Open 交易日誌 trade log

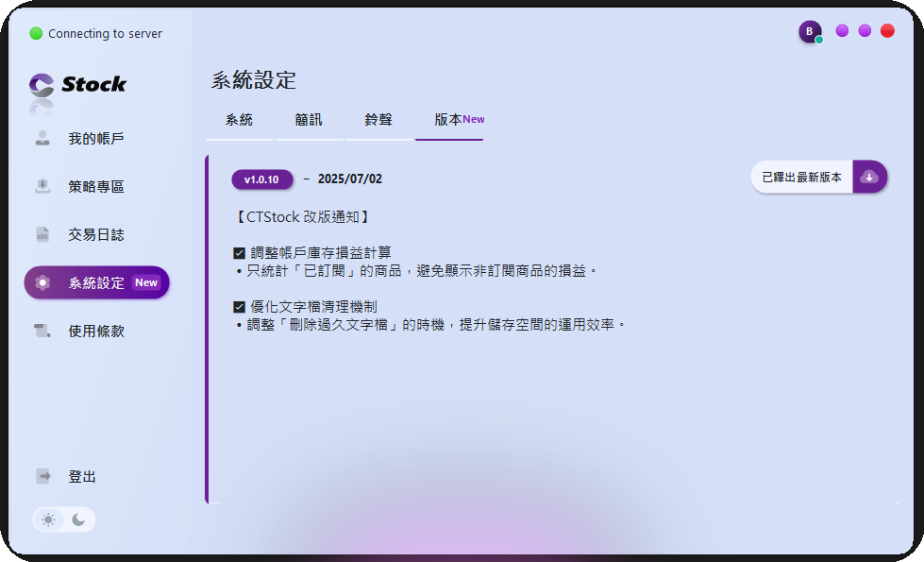coord(96,234)
